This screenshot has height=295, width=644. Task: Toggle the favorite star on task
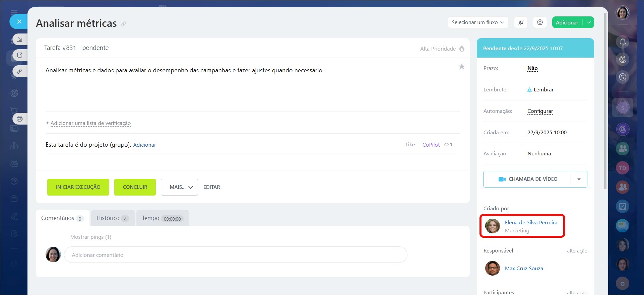point(461,67)
